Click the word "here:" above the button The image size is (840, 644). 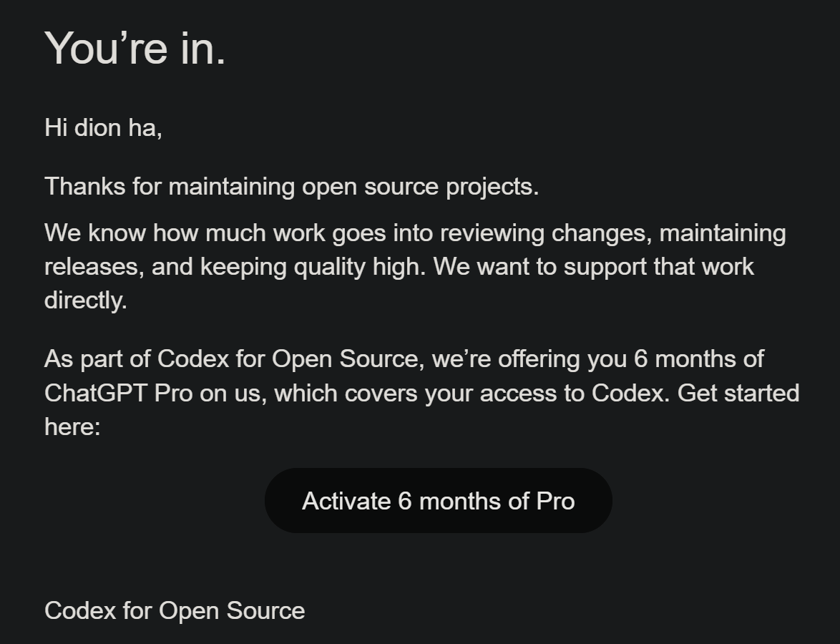coord(72,427)
